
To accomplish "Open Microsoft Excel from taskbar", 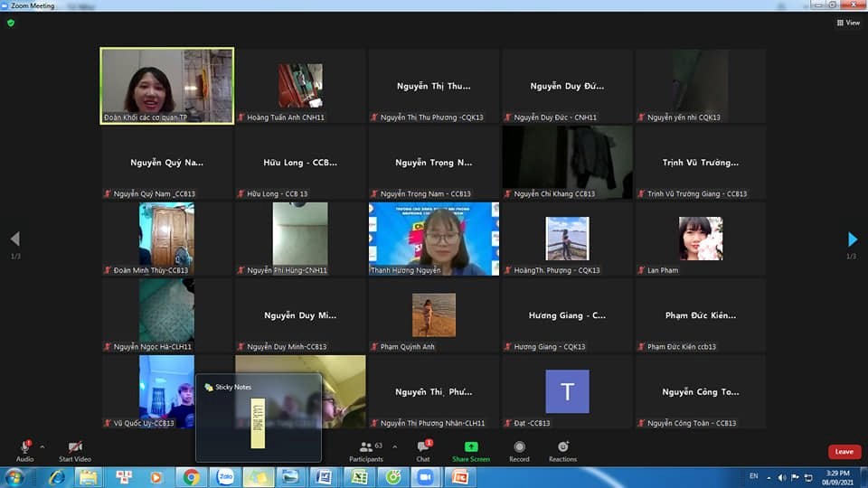I will (359, 477).
